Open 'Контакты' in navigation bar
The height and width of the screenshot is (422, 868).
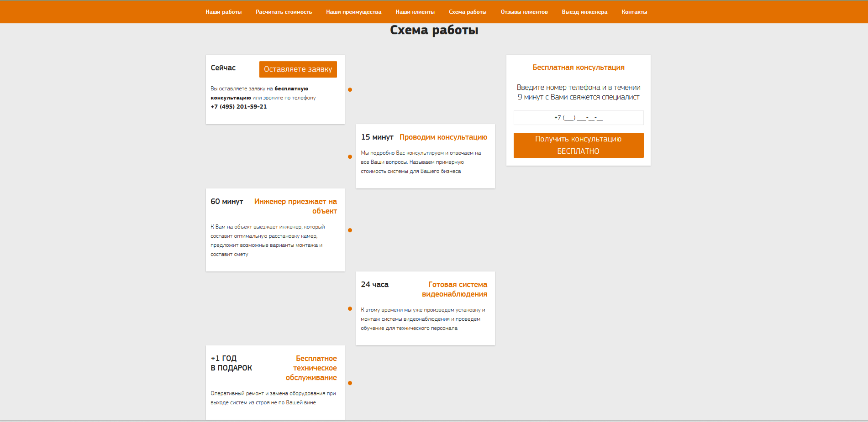click(634, 12)
